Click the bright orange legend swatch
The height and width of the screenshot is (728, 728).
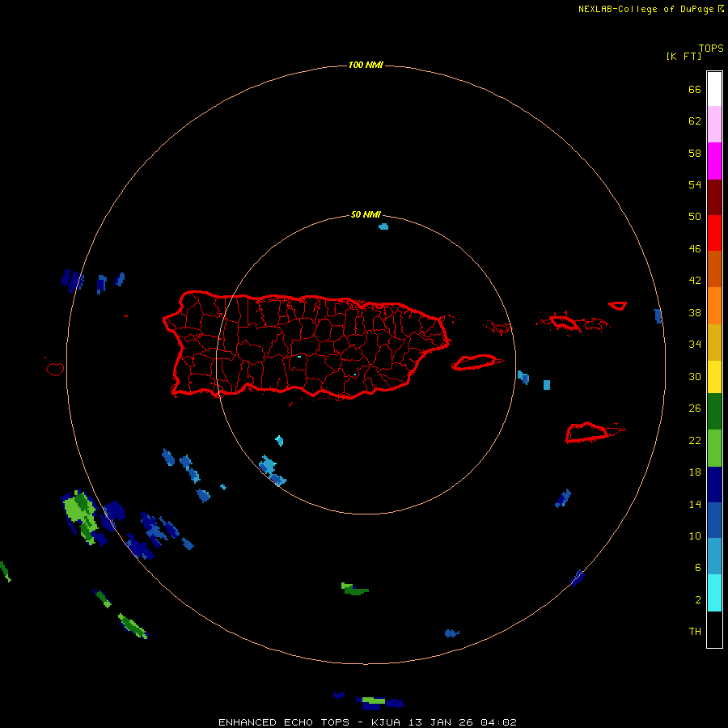coord(714,306)
